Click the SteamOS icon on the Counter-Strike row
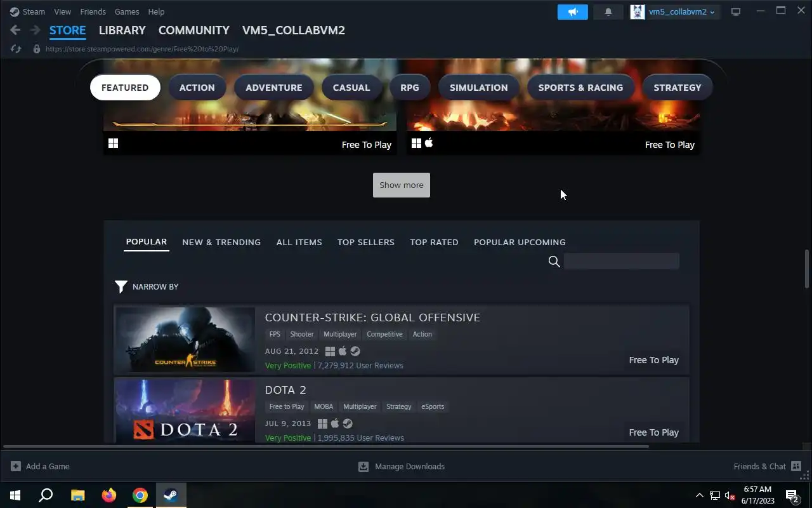Viewport: 812px width, 508px height. (x=355, y=351)
